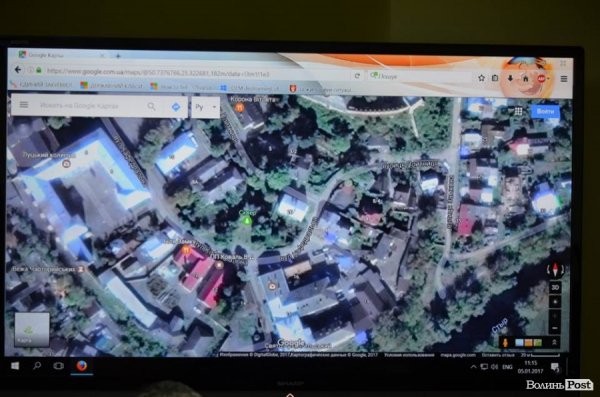Open the imagery thumbnails strip
600x397 pixels.
pos(528,343)
